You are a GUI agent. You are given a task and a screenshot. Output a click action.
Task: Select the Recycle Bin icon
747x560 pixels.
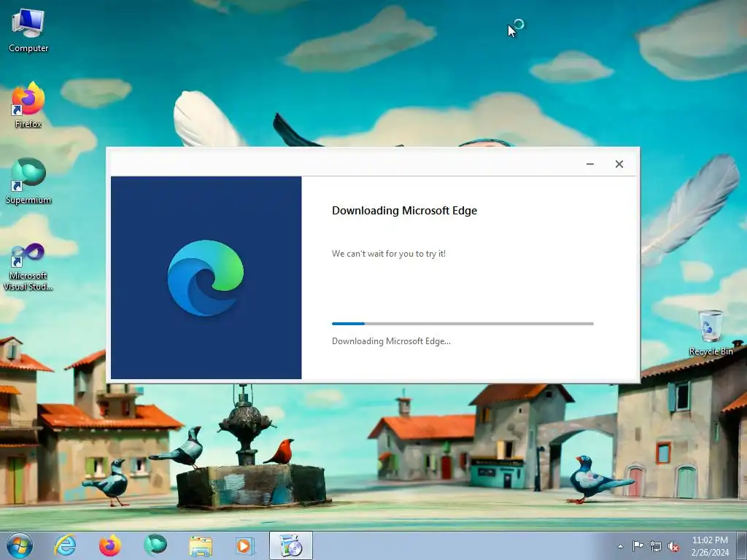(711, 332)
